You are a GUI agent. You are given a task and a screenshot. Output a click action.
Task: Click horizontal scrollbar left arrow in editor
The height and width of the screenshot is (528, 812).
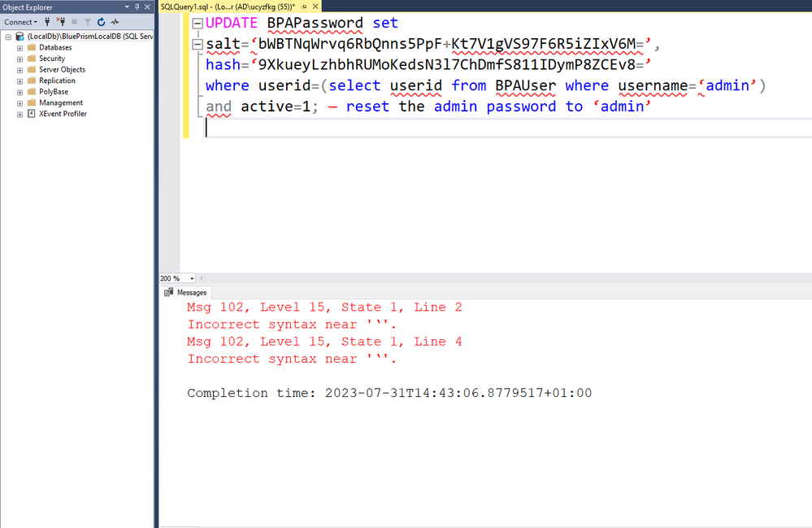(202, 279)
